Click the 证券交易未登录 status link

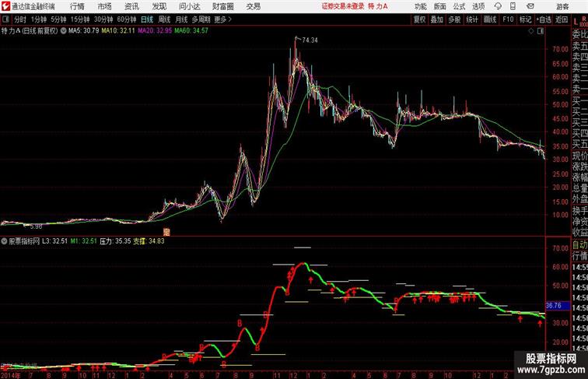(343, 6)
